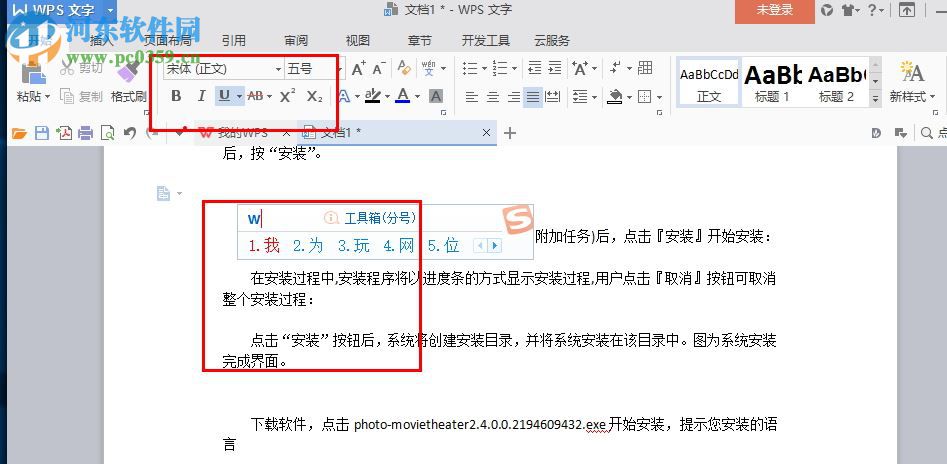Add a new document tab with plus
Viewport: 947px width, 464px height.
[x=510, y=133]
